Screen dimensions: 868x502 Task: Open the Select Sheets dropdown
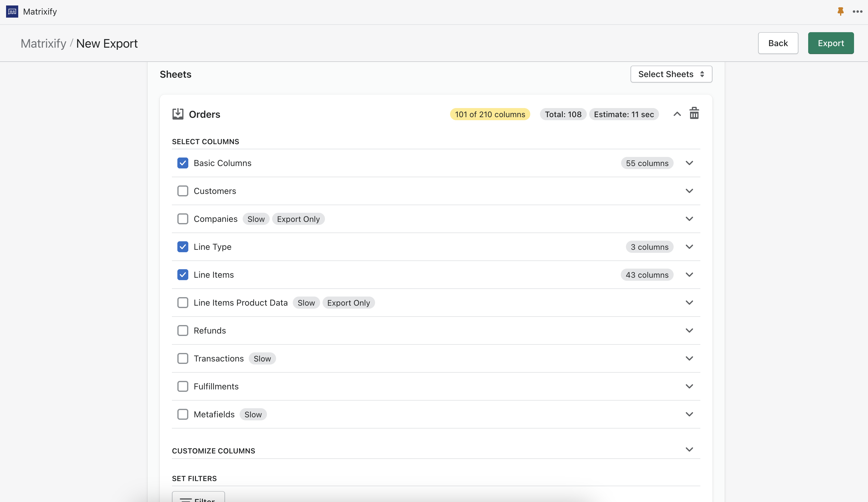tap(671, 74)
